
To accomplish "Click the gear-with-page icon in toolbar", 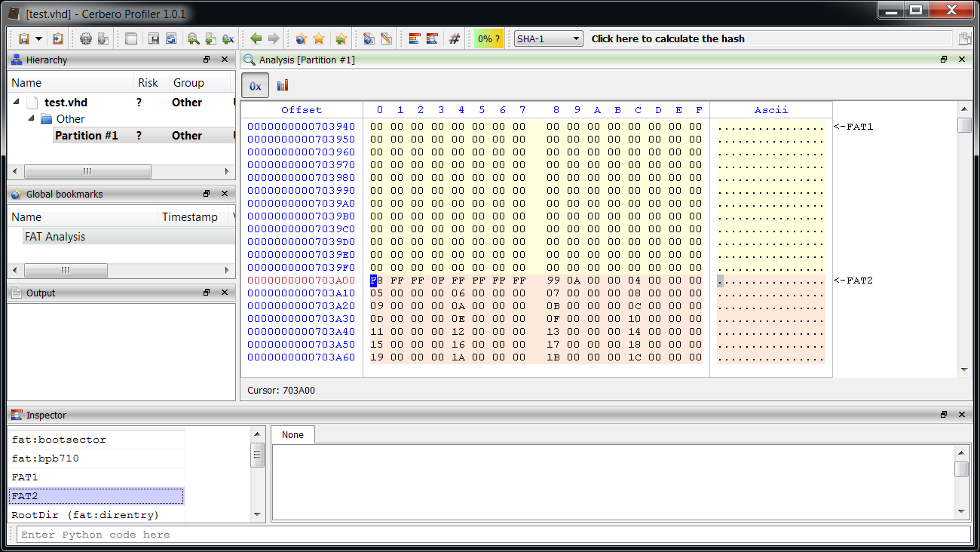I will tap(103, 38).
